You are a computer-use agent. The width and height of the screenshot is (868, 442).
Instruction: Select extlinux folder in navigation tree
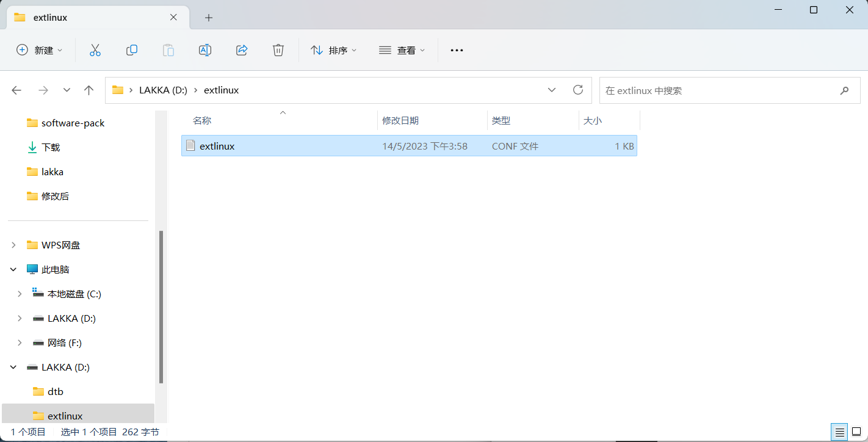tap(65, 416)
